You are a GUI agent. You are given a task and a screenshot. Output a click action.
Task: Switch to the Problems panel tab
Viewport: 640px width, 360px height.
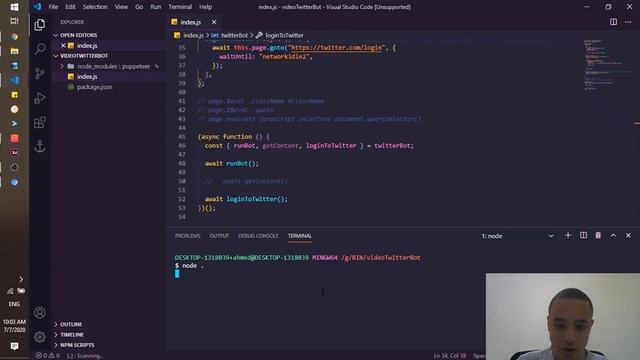188,236
